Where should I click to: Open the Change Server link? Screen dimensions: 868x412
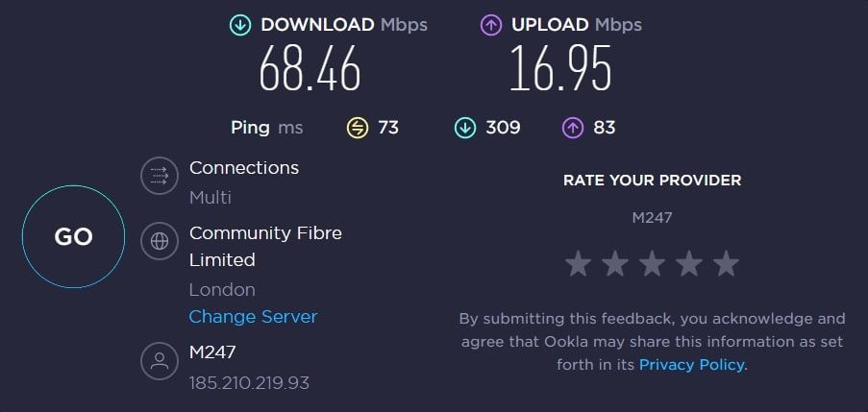[x=253, y=317]
